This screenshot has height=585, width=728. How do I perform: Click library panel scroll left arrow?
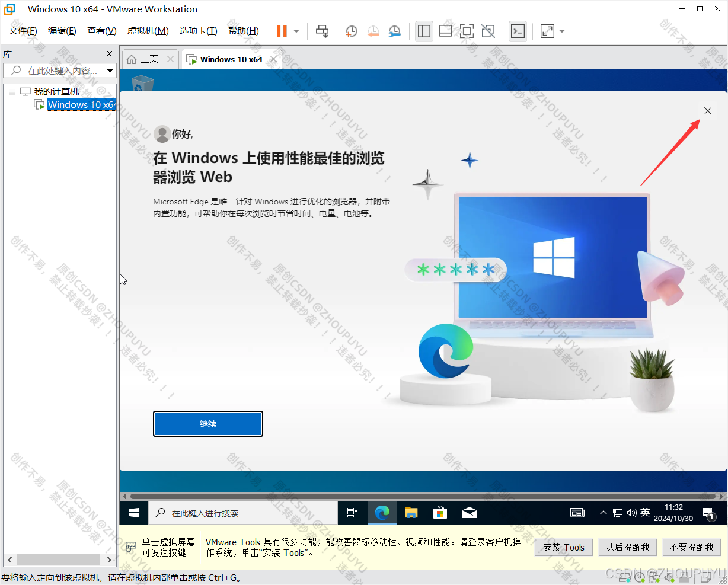(x=9, y=560)
